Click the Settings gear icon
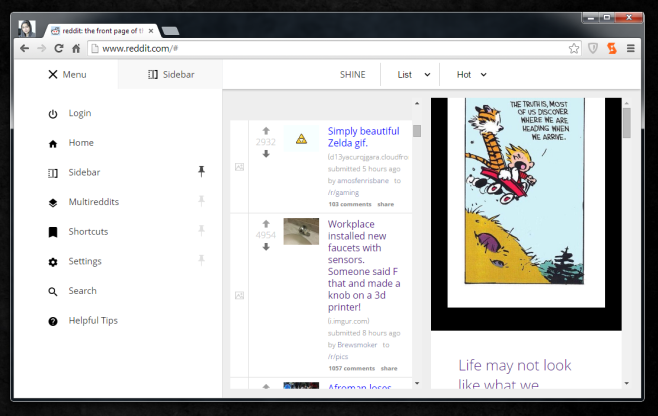The image size is (658, 416). coord(53,262)
